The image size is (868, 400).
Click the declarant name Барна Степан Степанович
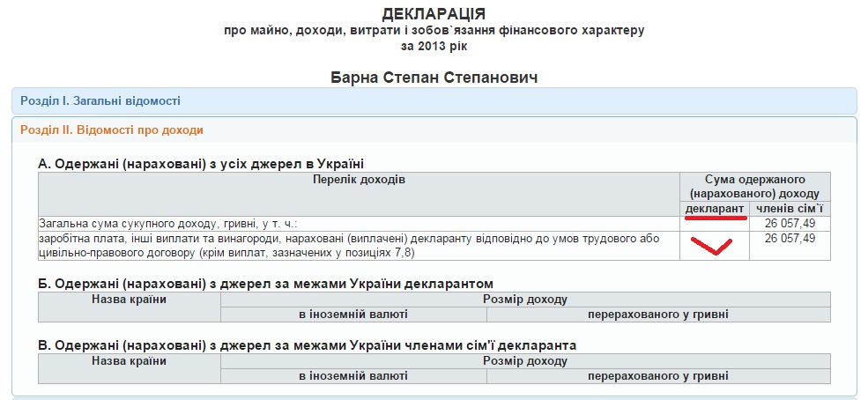click(x=434, y=78)
